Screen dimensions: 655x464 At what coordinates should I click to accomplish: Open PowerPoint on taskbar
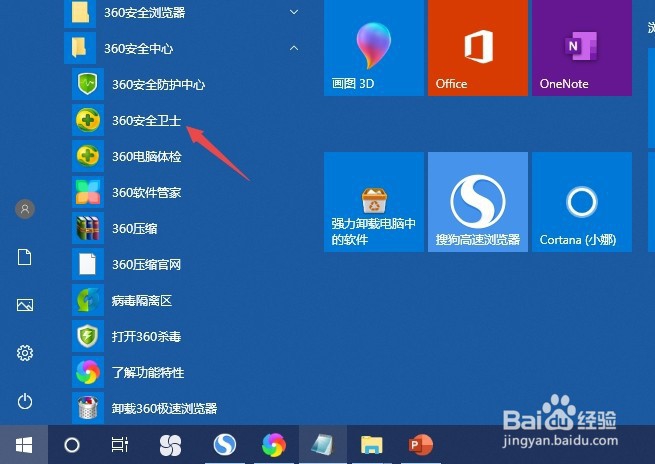click(x=421, y=445)
